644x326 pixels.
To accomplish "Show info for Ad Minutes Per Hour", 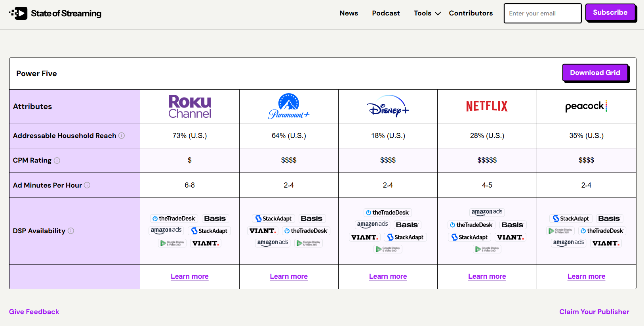I will coord(87,185).
